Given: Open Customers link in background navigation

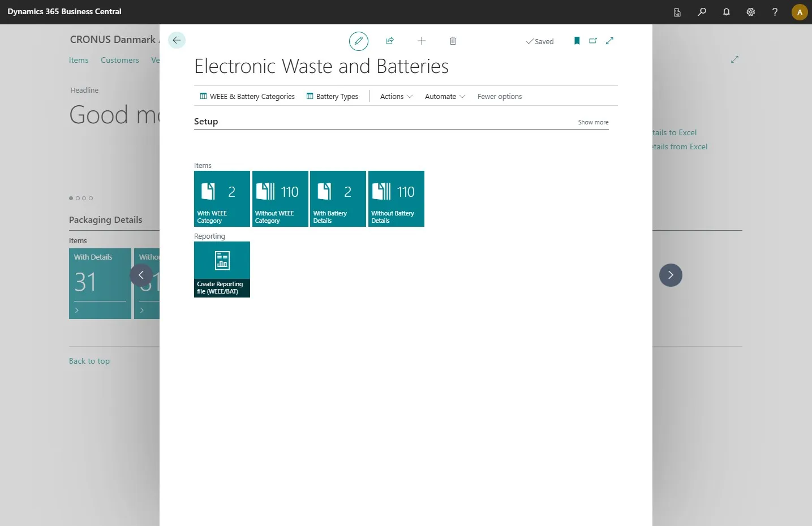Looking at the screenshot, I should tap(120, 60).
